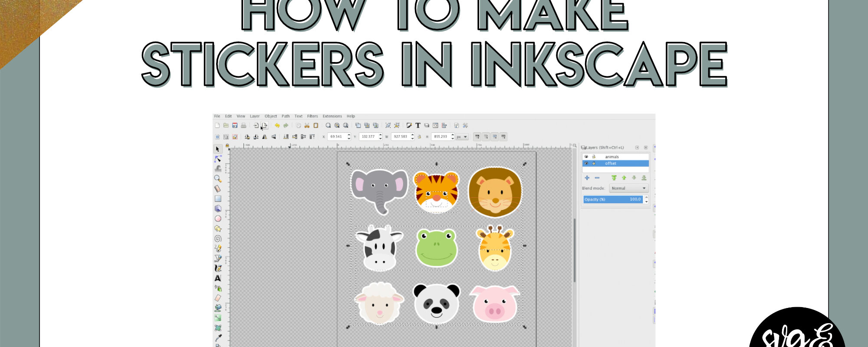The width and height of the screenshot is (868, 347).
Task: Click the Export icon
Action: (264, 125)
